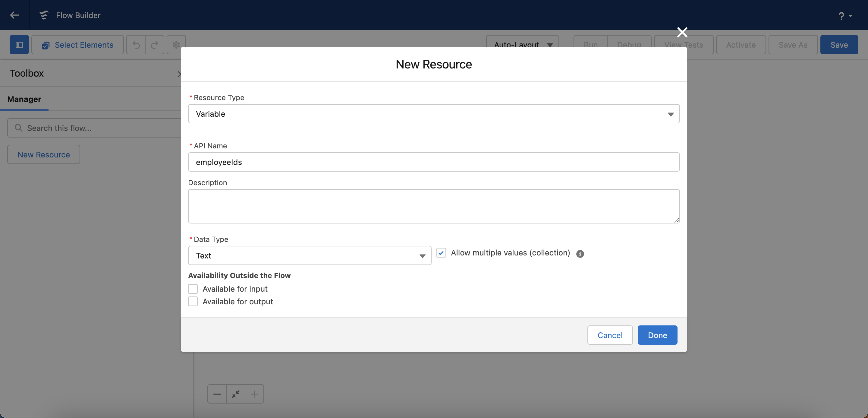This screenshot has height=418, width=868.
Task: Click the undo arrow icon
Action: point(136,45)
